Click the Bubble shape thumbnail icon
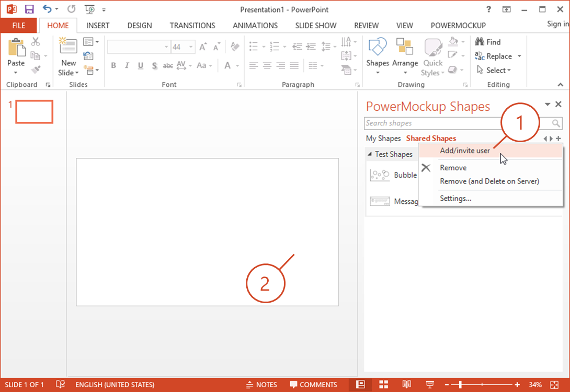This screenshot has width=570, height=392. 380,175
